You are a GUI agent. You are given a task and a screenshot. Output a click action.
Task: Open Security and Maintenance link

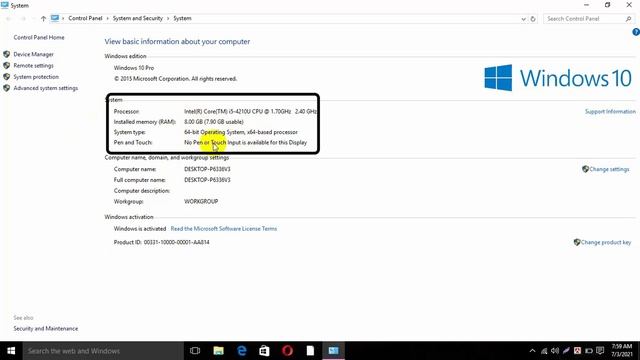pos(46,329)
